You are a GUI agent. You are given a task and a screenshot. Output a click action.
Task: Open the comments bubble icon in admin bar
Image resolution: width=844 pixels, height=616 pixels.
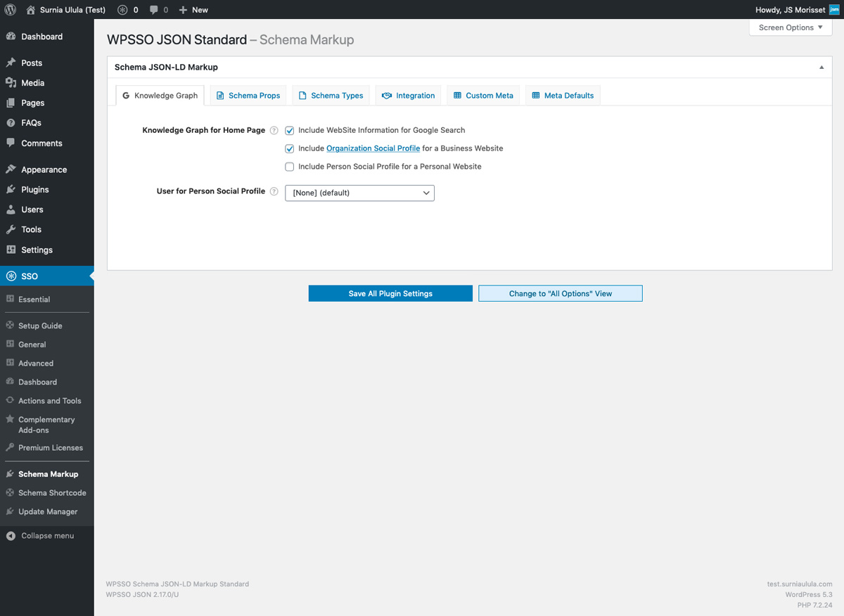[x=154, y=10]
